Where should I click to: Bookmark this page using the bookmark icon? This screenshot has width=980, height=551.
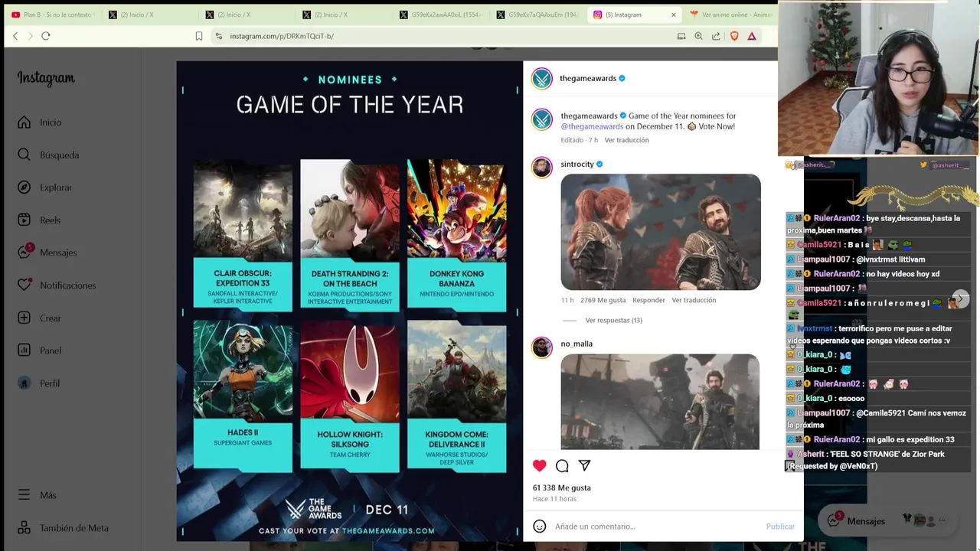199,36
